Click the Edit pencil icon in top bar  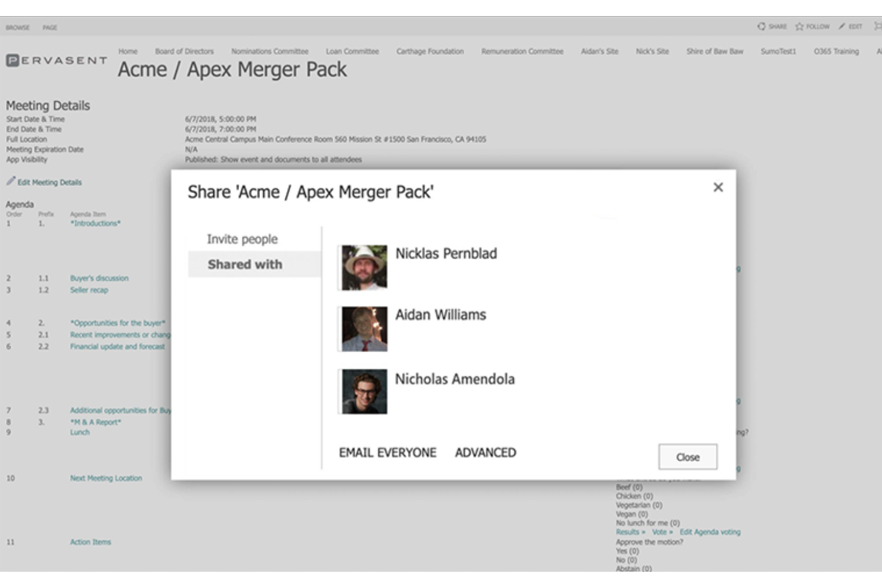click(841, 26)
